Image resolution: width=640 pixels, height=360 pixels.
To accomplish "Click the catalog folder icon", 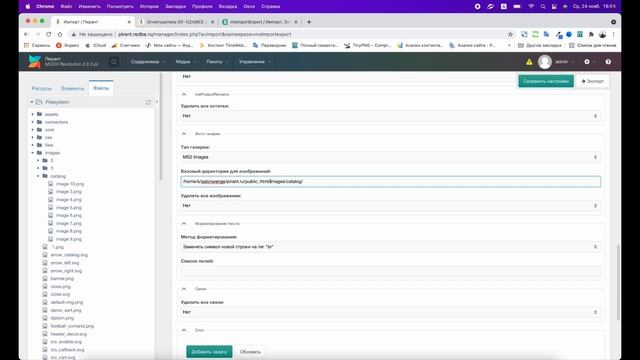I will (x=45, y=176).
